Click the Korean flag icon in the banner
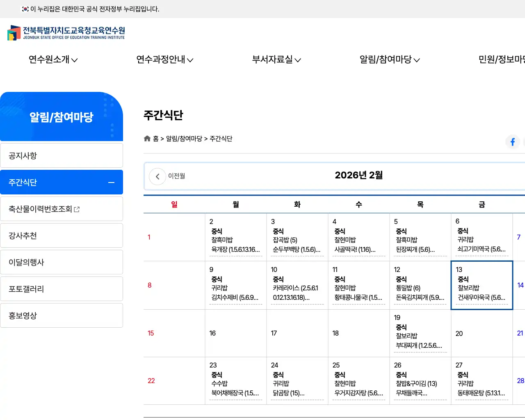 pos(24,9)
